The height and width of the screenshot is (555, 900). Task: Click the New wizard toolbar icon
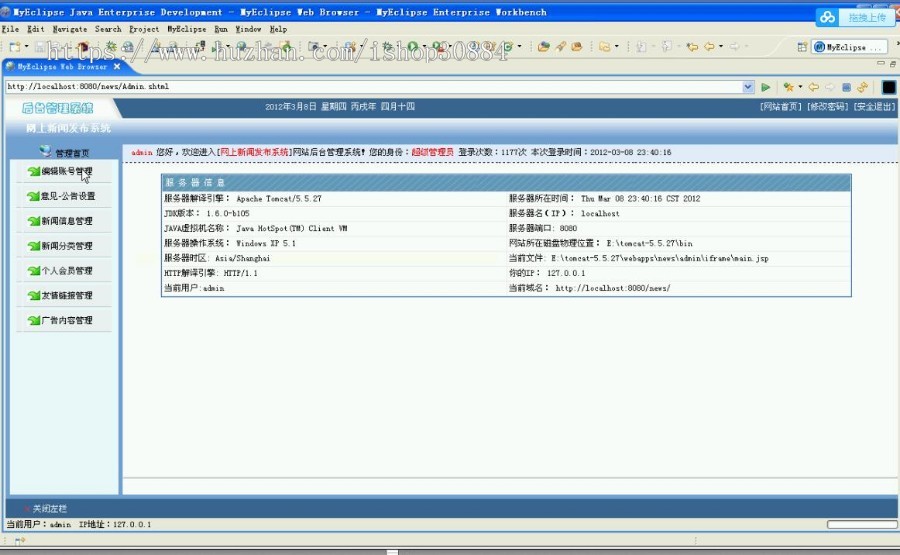point(15,46)
